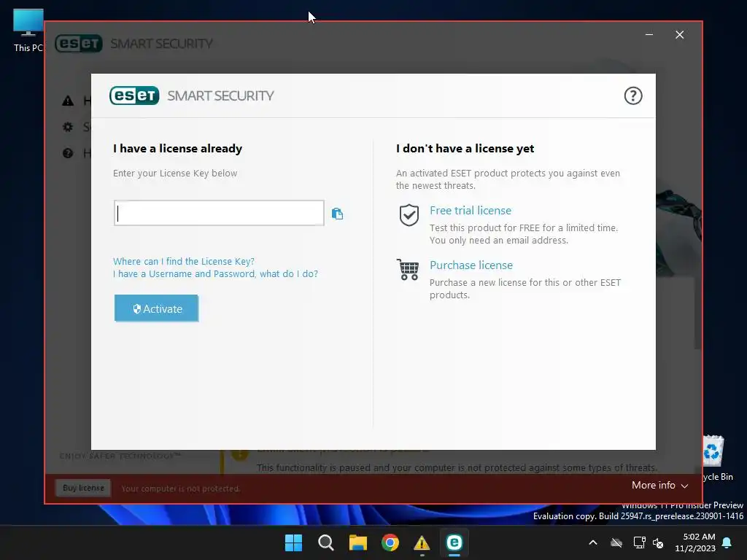
Task: Click the 'I don't have a license yet' heading
Action: click(465, 149)
